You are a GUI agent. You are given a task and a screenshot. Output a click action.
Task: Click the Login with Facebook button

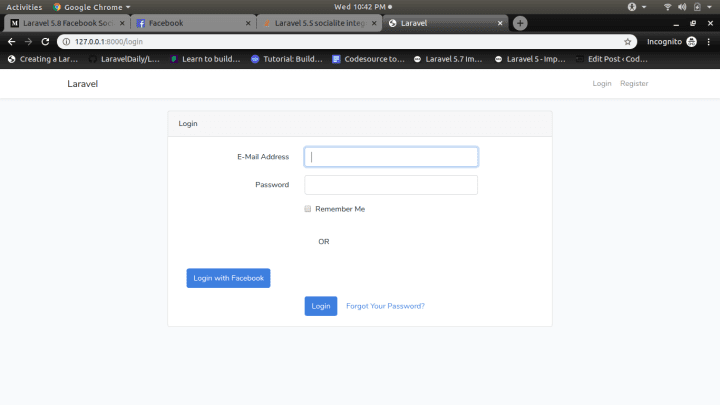click(228, 278)
